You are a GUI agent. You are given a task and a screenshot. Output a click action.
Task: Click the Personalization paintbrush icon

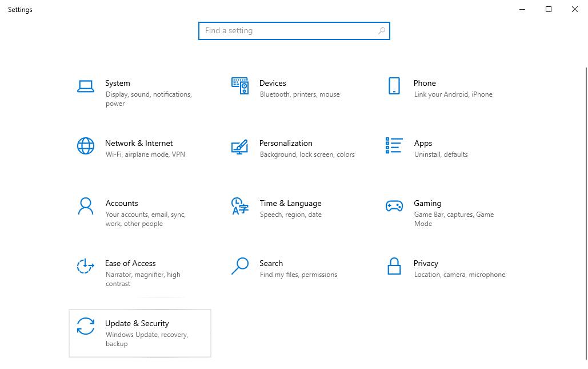[239, 146]
